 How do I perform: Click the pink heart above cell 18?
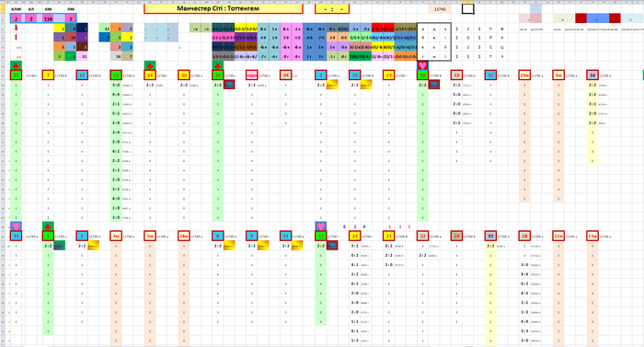tap(422, 65)
